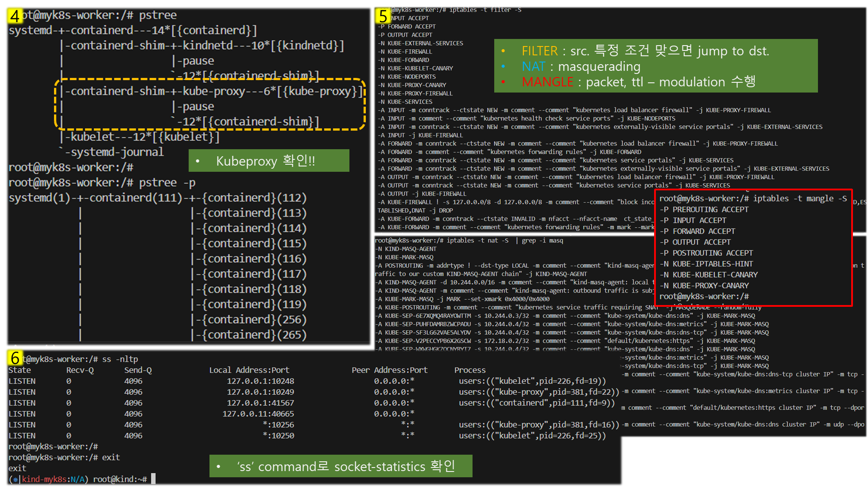Click the Process column header
Screen dimensions: 868x487
pyautogui.click(x=469, y=370)
